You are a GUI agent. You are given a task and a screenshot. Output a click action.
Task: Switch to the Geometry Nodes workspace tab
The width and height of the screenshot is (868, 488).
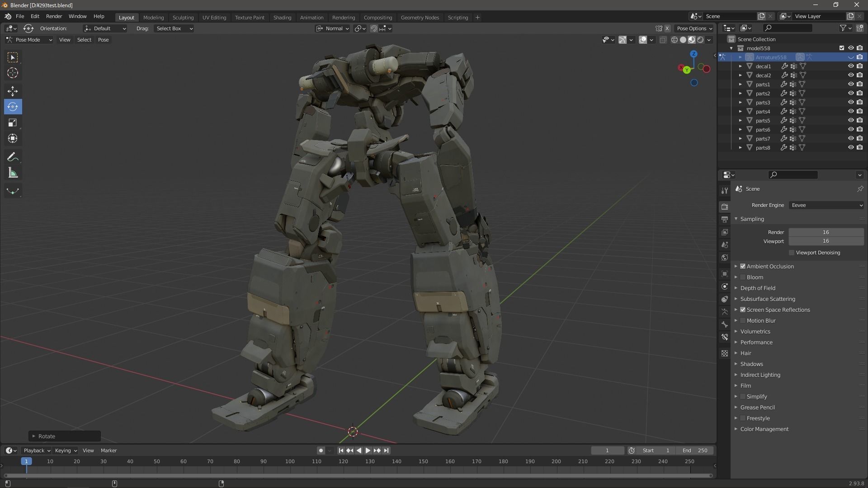420,17
